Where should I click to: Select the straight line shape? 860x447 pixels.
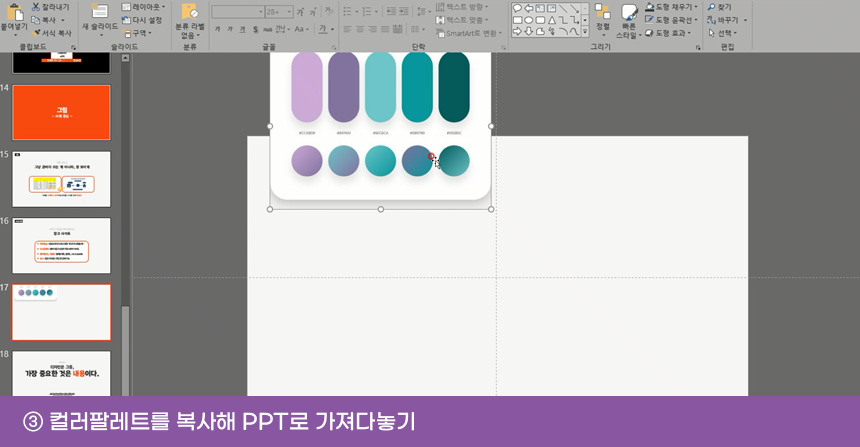(563, 8)
